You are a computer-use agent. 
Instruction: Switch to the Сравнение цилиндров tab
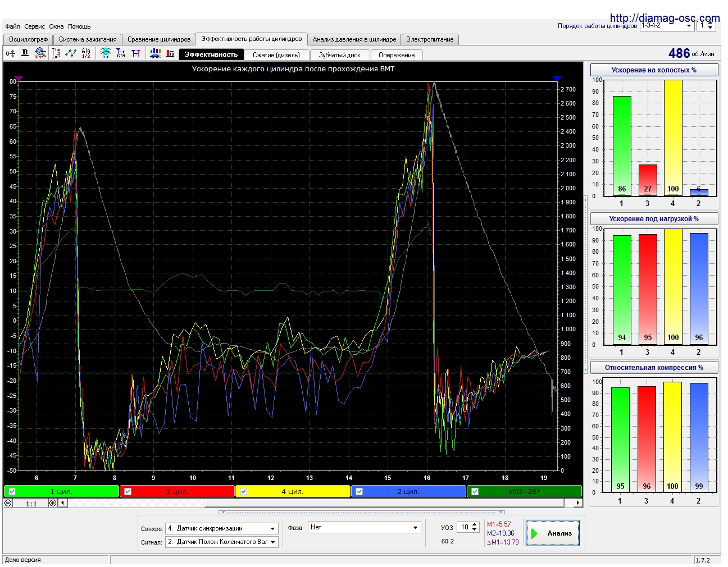(159, 39)
